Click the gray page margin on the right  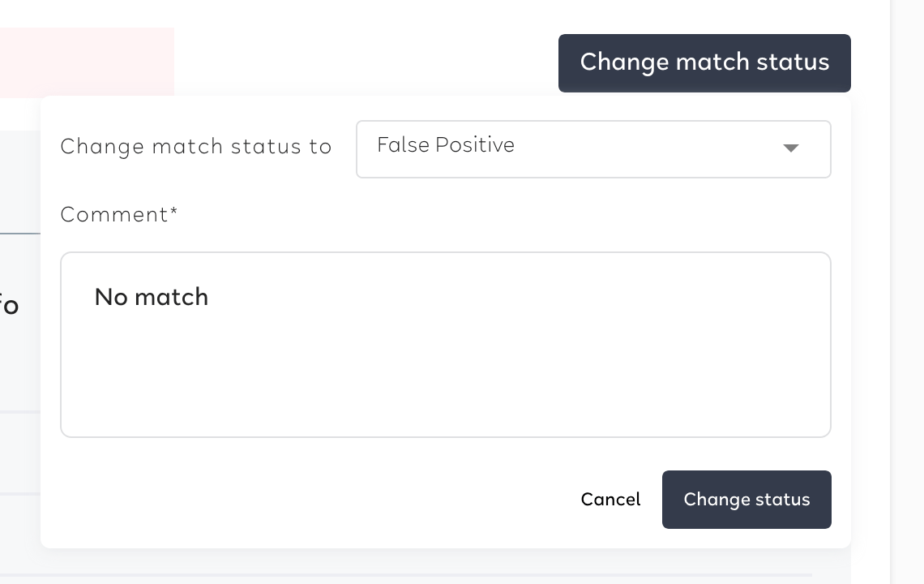click(907, 292)
